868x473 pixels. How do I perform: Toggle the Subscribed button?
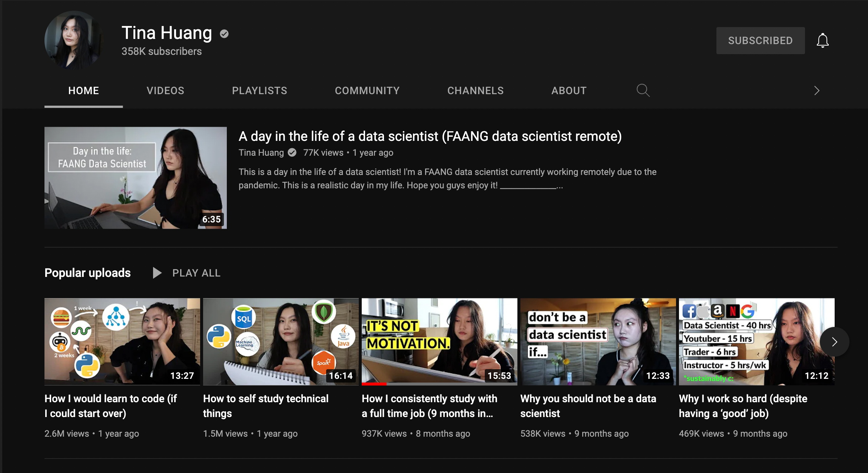(x=760, y=40)
